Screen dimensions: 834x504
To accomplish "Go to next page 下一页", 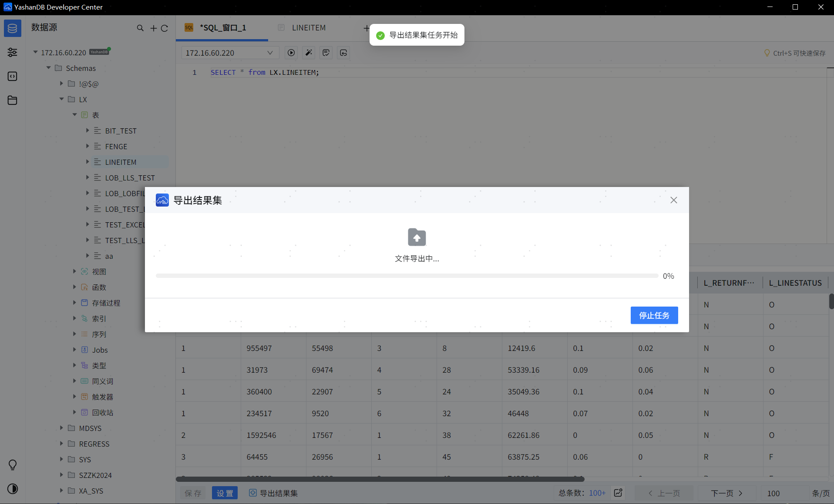I will point(726,493).
